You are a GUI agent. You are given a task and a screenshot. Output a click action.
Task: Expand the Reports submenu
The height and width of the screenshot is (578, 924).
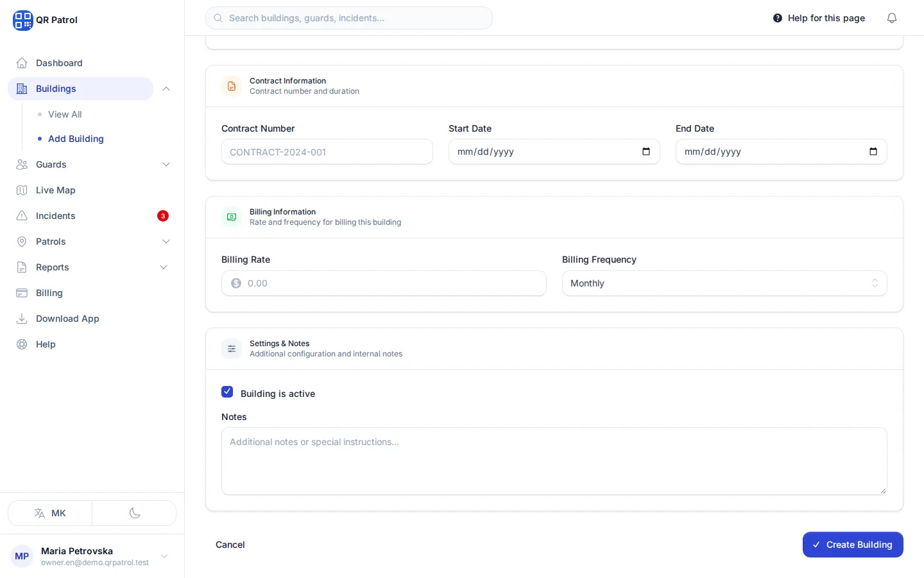(x=164, y=267)
